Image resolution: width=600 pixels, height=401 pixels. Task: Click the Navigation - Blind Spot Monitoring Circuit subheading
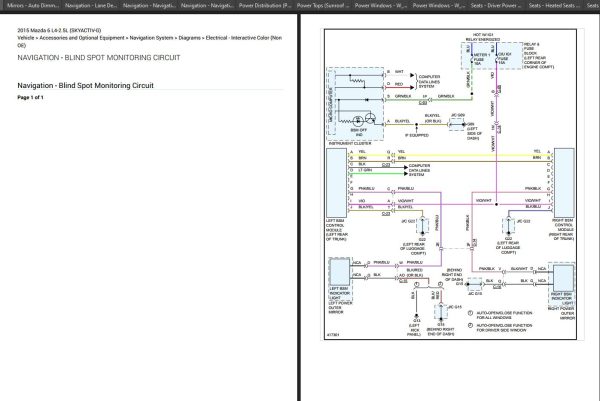pyautogui.click(x=85, y=86)
